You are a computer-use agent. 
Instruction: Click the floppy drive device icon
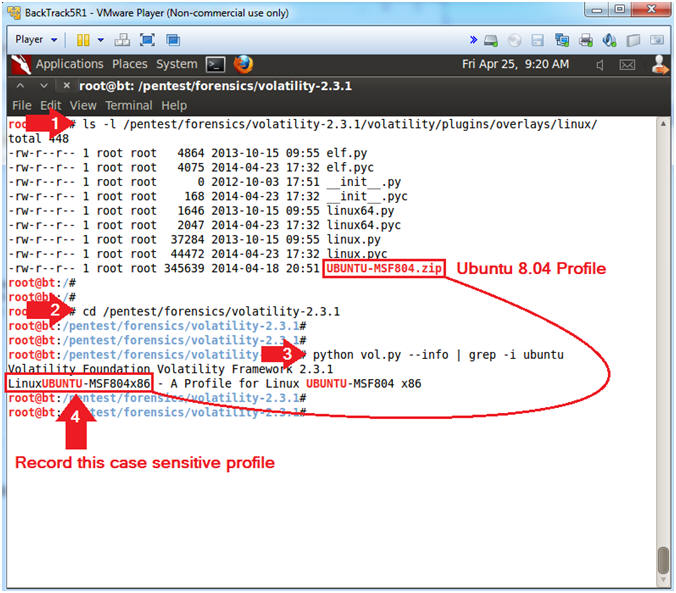[538, 41]
